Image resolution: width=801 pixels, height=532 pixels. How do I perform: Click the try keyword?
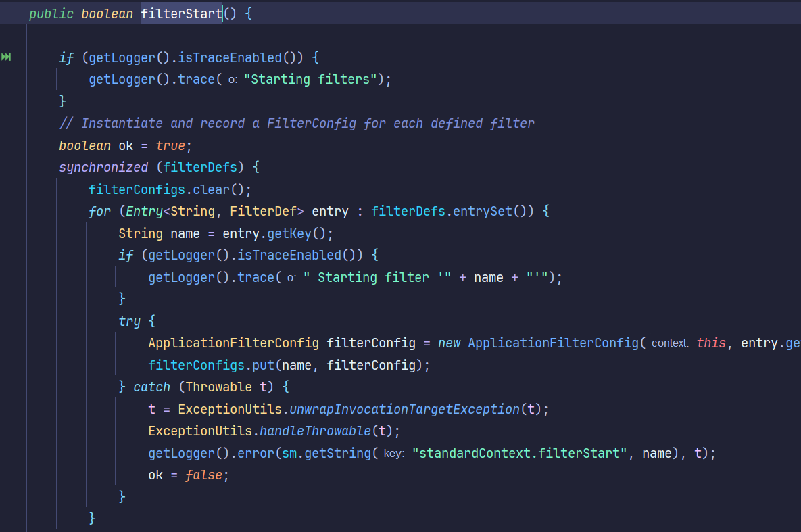(129, 322)
